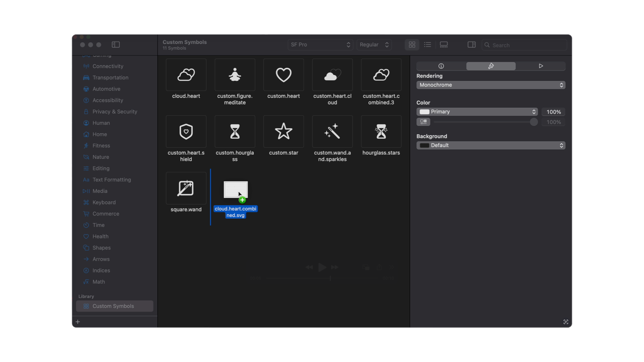Screen dimensions: 644x362
Task: Click the search field
Action: [524, 45]
